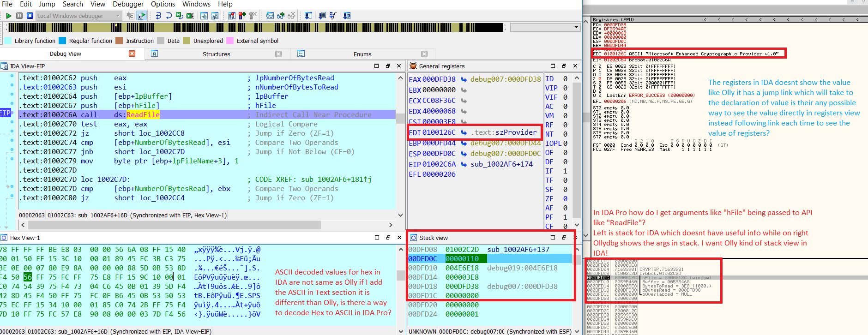Open the modules window icon
The height and width of the screenshot is (335, 868).
click(x=215, y=16)
